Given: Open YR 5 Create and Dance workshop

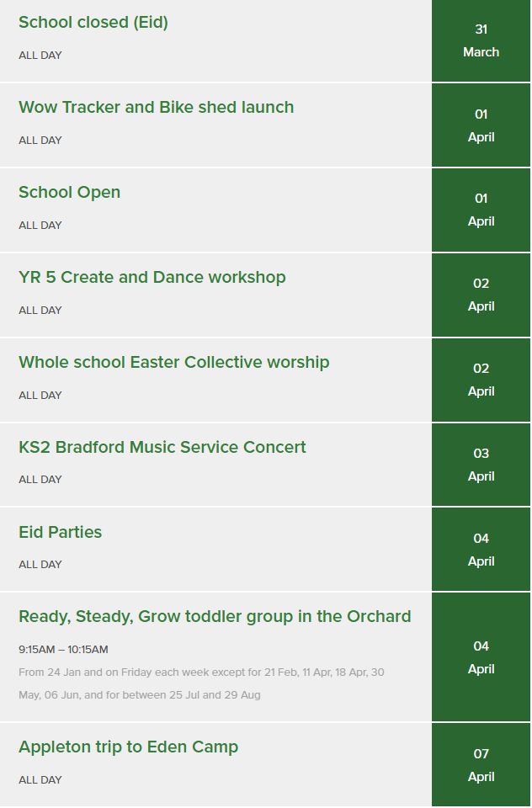Looking at the screenshot, I should coord(152,278).
